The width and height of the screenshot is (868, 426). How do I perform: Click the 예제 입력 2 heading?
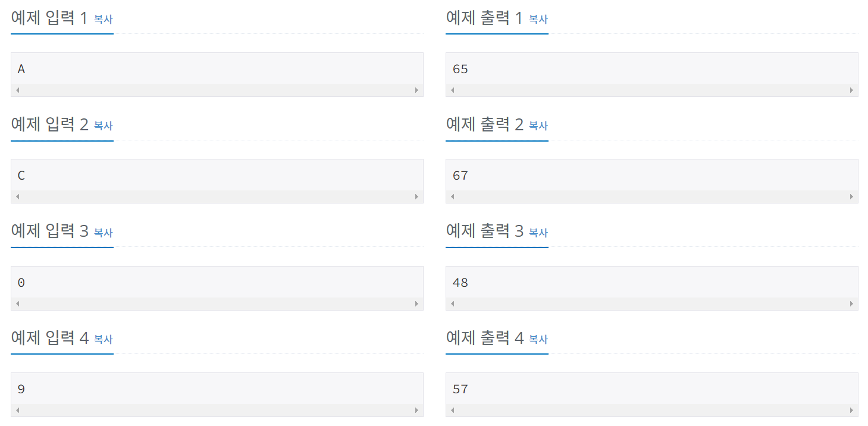tap(46, 124)
